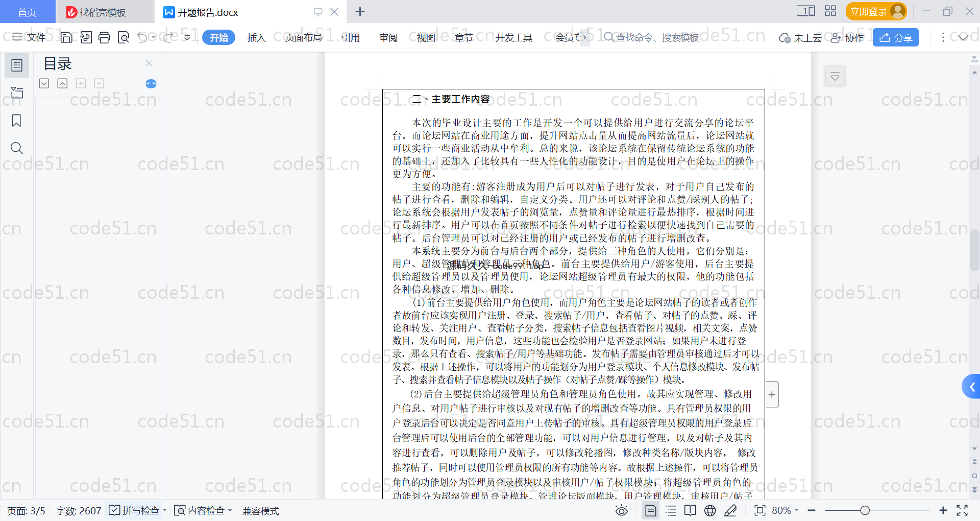980x521 pixels.
Task: Toggle eye protection mode icon
Action: click(x=621, y=510)
